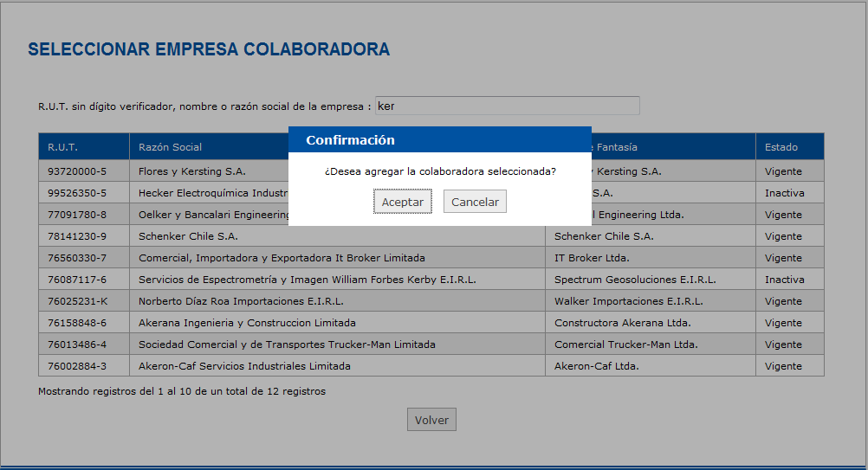Click Aceptar in the confirmation dialog
The height and width of the screenshot is (470, 868).
pos(403,202)
